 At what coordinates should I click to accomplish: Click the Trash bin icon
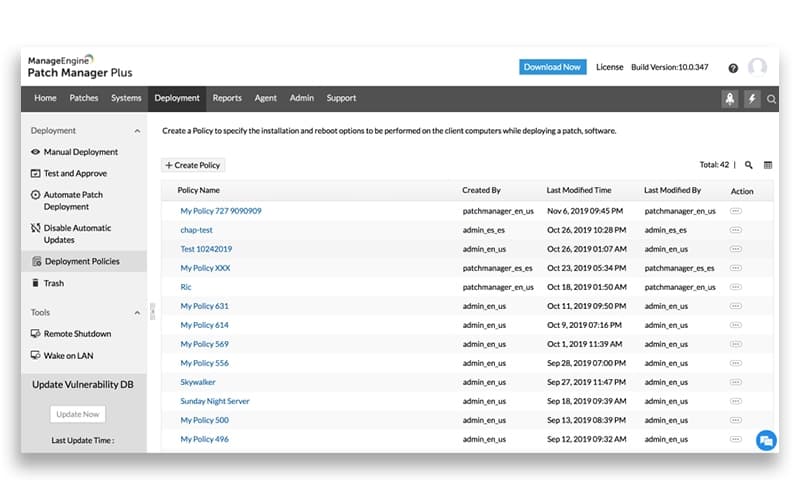(x=35, y=283)
